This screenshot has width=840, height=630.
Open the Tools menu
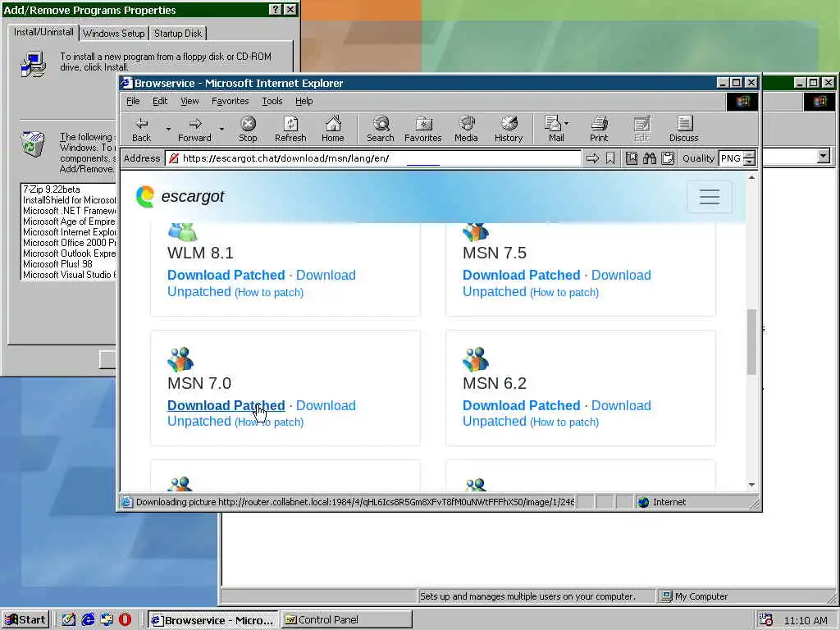click(272, 101)
